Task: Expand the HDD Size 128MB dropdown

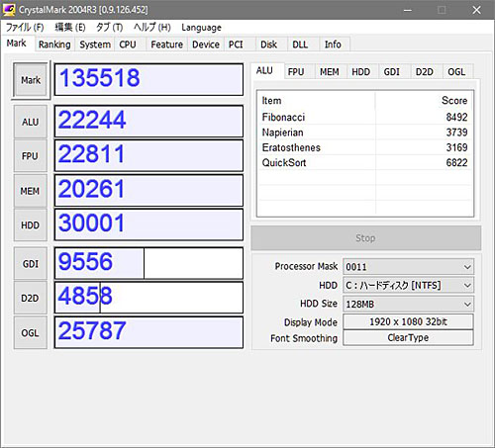Action: [x=408, y=304]
